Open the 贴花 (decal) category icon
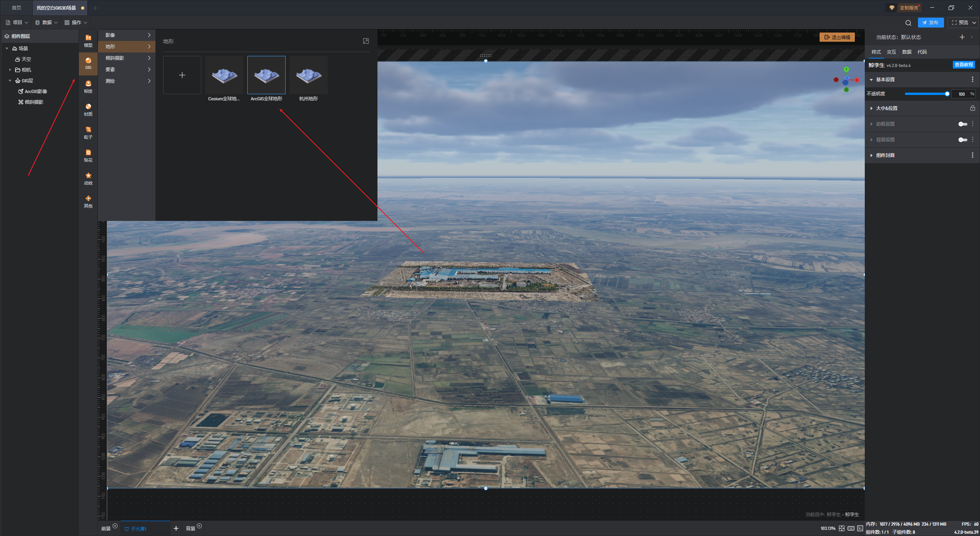980x536 pixels. [x=88, y=155]
